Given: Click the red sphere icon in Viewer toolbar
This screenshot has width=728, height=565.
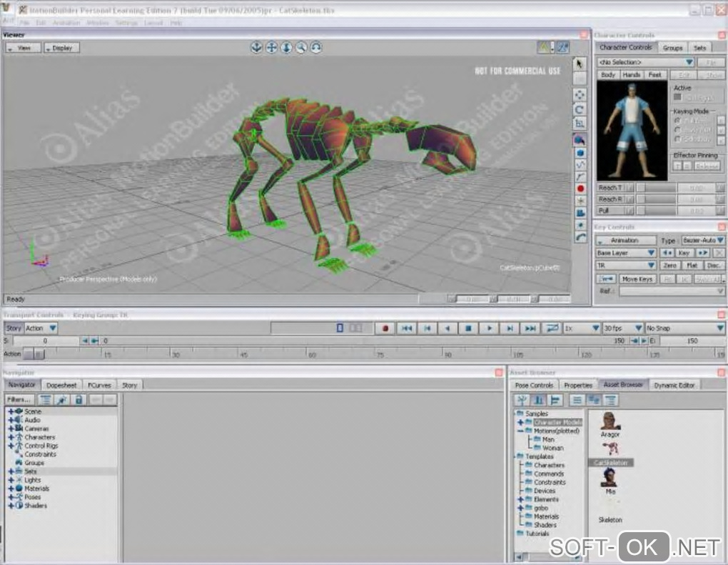Looking at the screenshot, I should tap(580, 189).
